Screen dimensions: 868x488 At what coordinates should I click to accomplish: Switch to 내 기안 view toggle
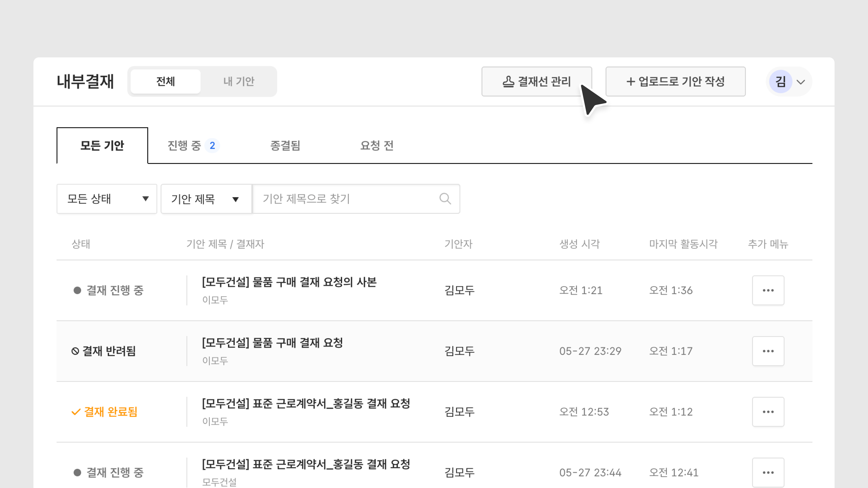pyautogui.click(x=238, y=82)
